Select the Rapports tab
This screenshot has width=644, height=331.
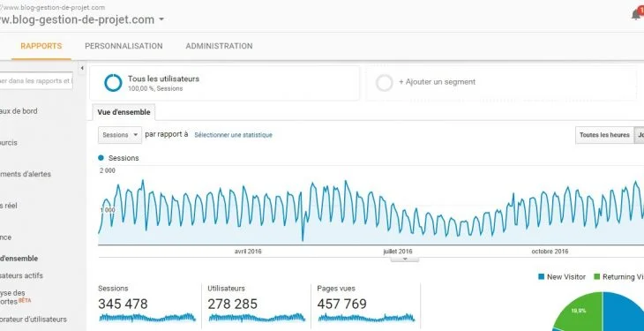41,46
